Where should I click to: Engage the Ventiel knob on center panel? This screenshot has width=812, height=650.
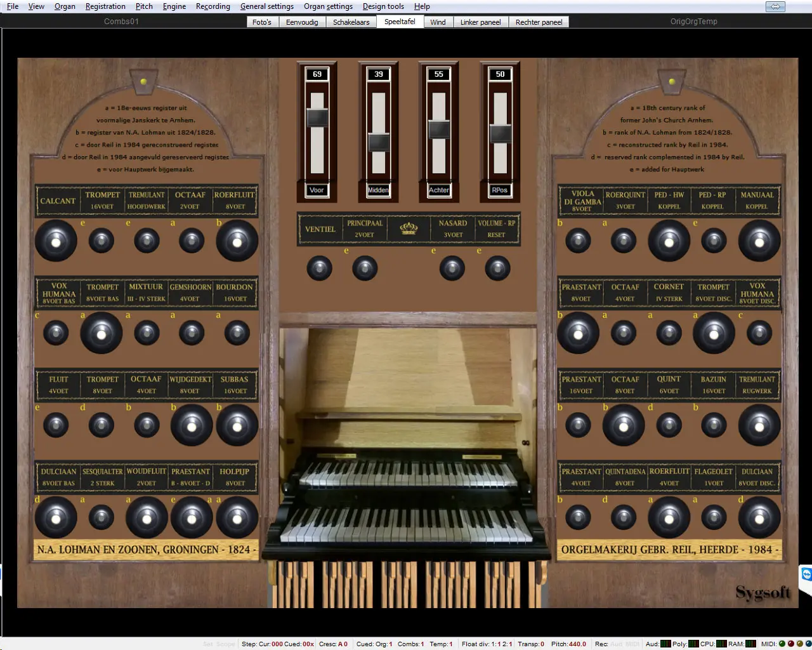click(319, 269)
